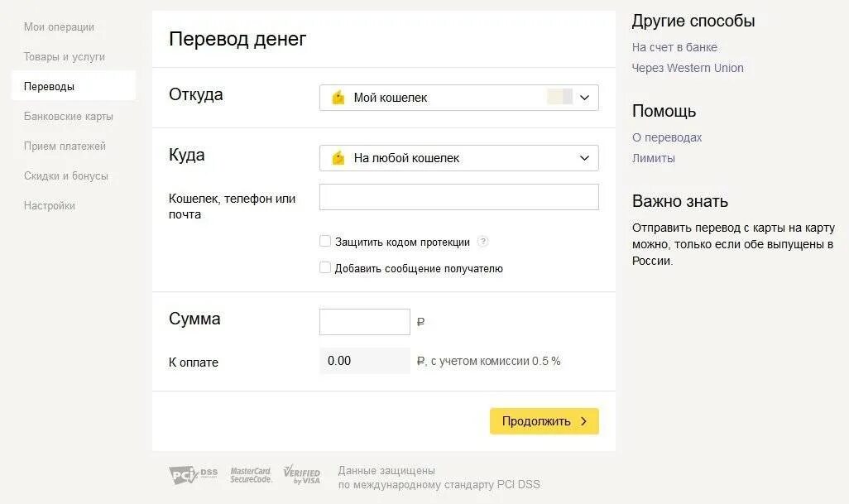
Task: Click the wallet icon in Куда field
Action: (338, 158)
